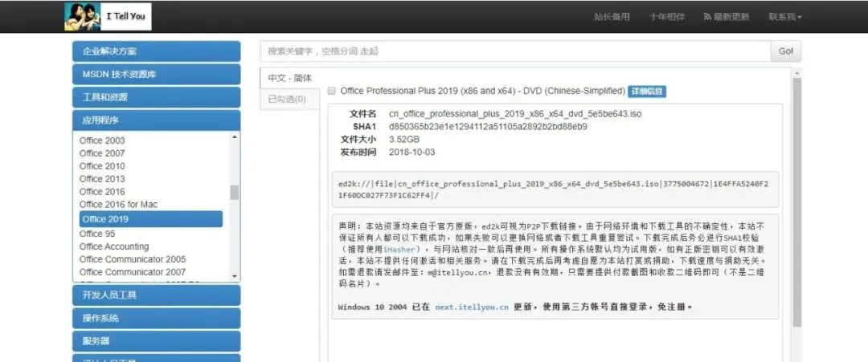Select Office 2016 in the list
Image resolution: width=868 pixels, height=362 pixels.
(x=102, y=191)
